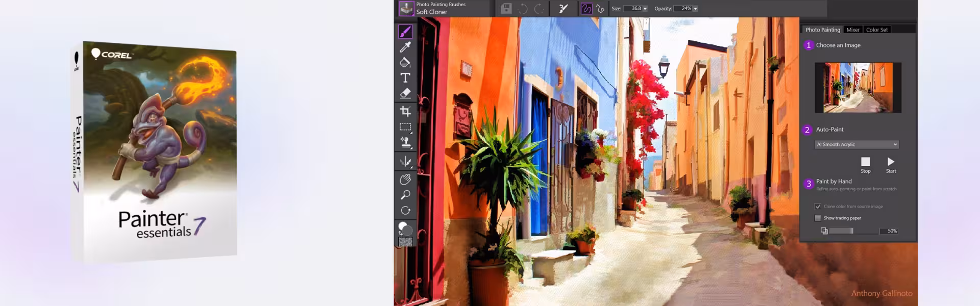980x306 pixels.
Task: Click the Paint by Hand step label
Action: pos(834,181)
